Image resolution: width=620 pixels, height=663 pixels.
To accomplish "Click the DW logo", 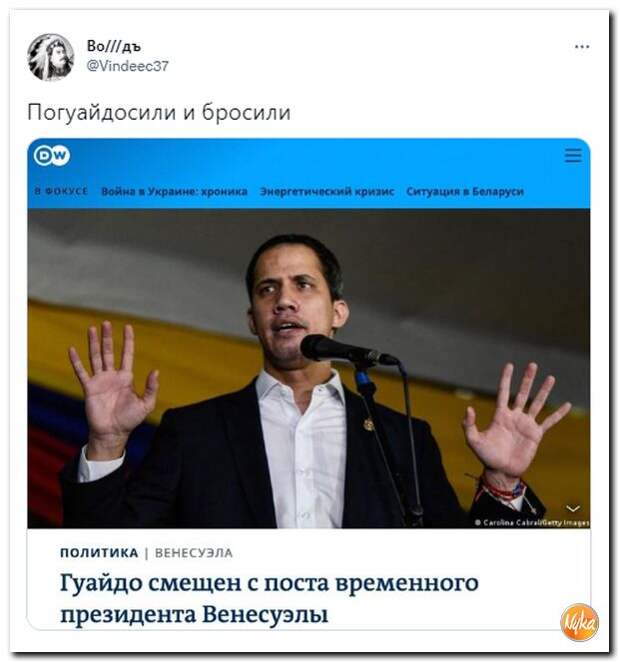I will pos(52,156).
